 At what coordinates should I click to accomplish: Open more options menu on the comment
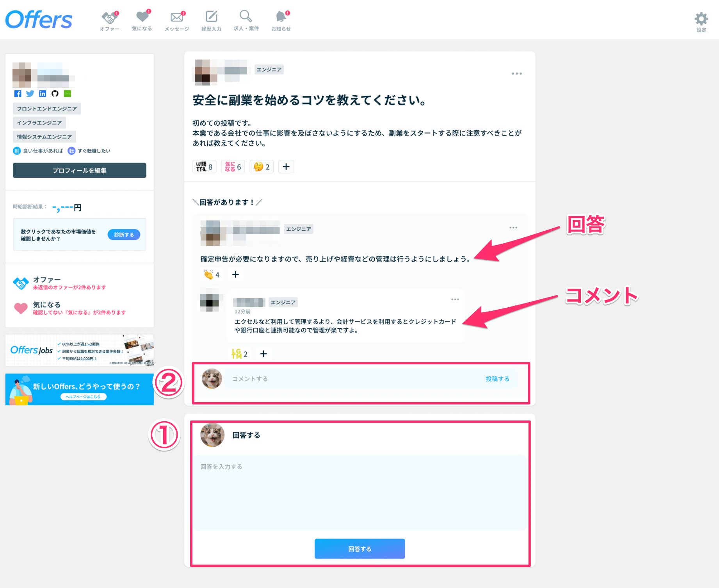[x=455, y=299]
